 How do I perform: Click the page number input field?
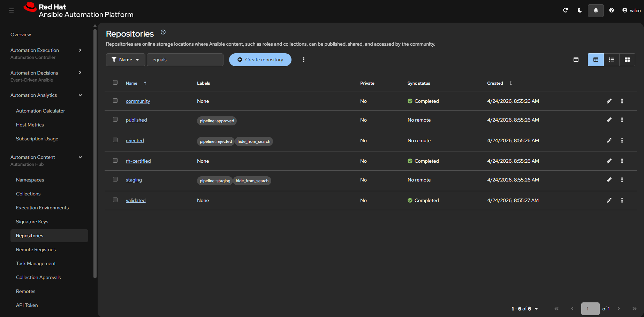click(x=590, y=309)
